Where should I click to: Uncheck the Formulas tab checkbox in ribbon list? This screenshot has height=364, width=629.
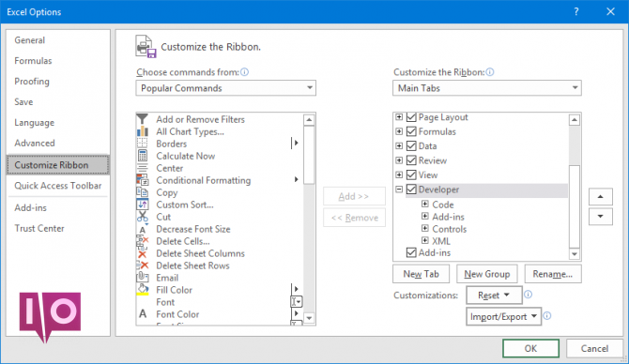411,131
